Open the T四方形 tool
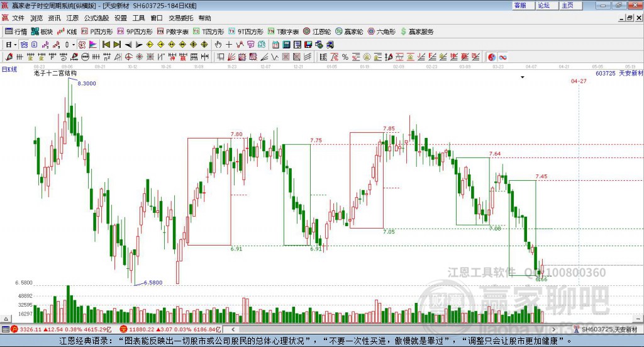Viewport: 644px width, 347px height. pyautogui.click(x=208, y=31)
